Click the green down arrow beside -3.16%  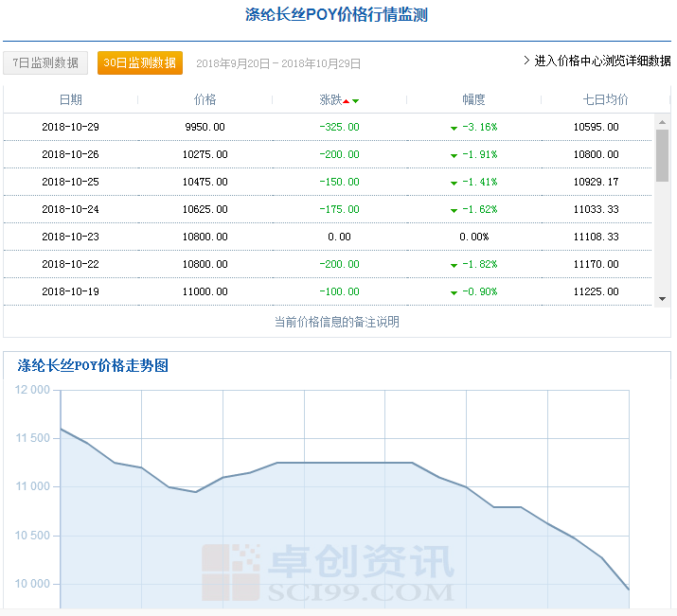454,128
